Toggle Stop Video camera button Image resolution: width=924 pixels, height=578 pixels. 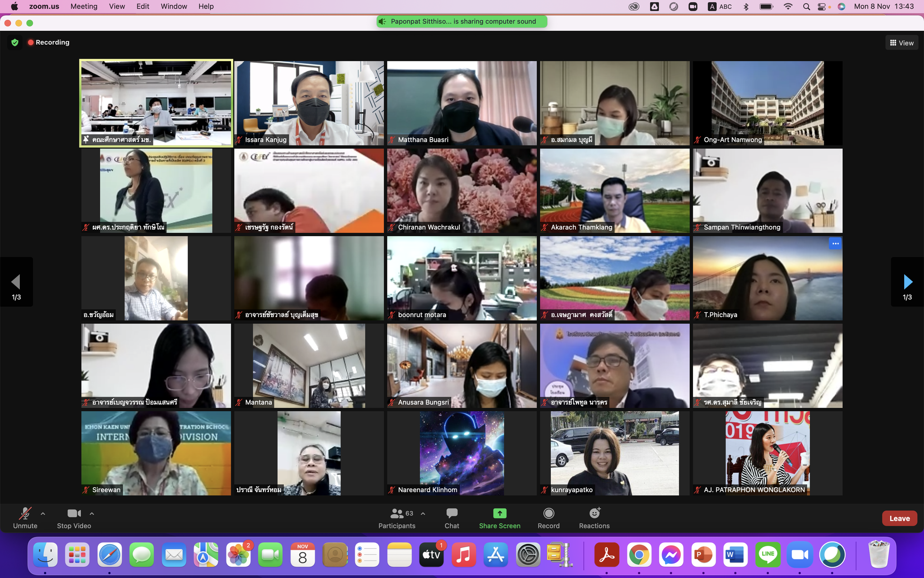[74, 513]
